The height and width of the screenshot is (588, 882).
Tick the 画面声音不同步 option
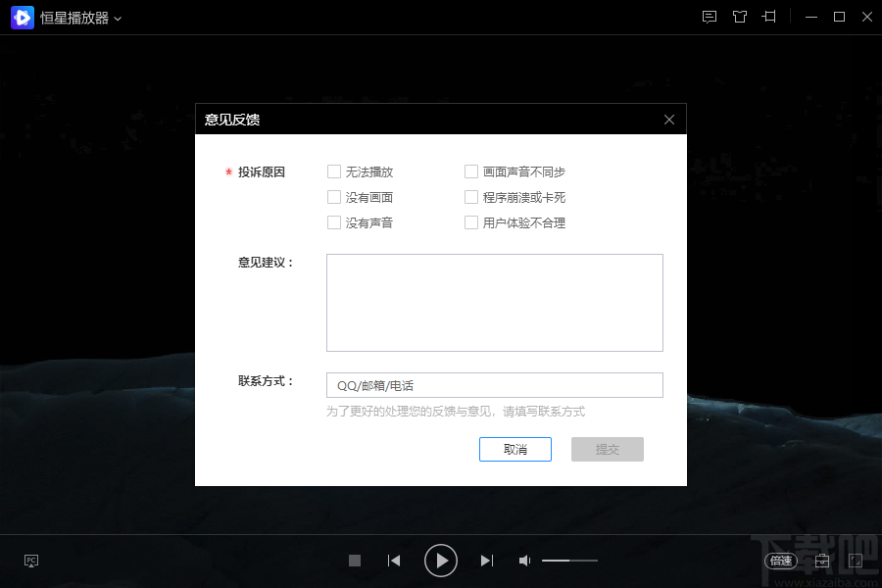coord(471,171)
